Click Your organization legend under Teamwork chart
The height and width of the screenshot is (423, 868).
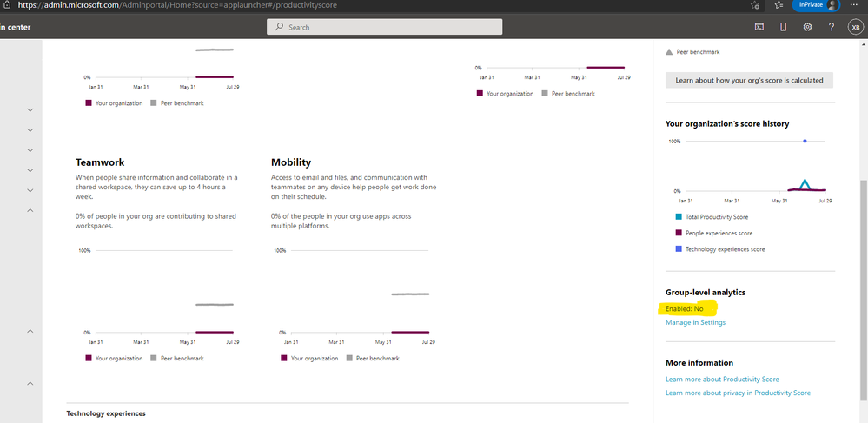(114, 358)
